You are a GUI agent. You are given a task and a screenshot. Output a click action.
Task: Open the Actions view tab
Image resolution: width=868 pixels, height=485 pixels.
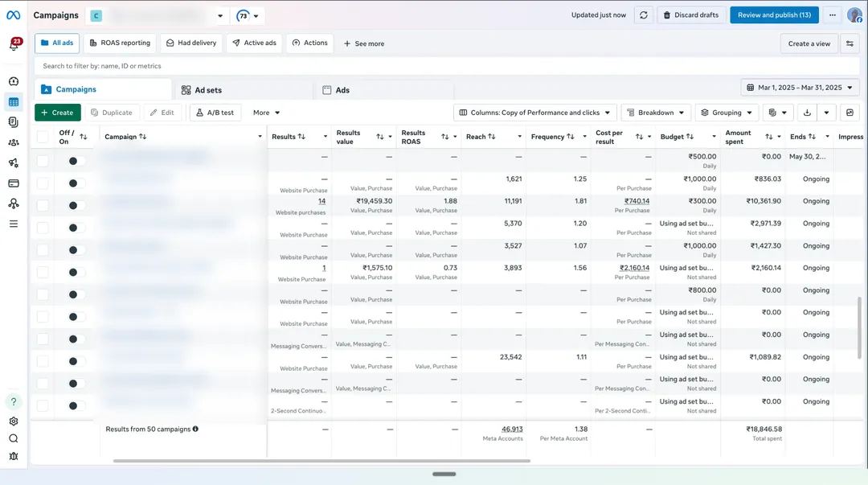coord(310,43)
